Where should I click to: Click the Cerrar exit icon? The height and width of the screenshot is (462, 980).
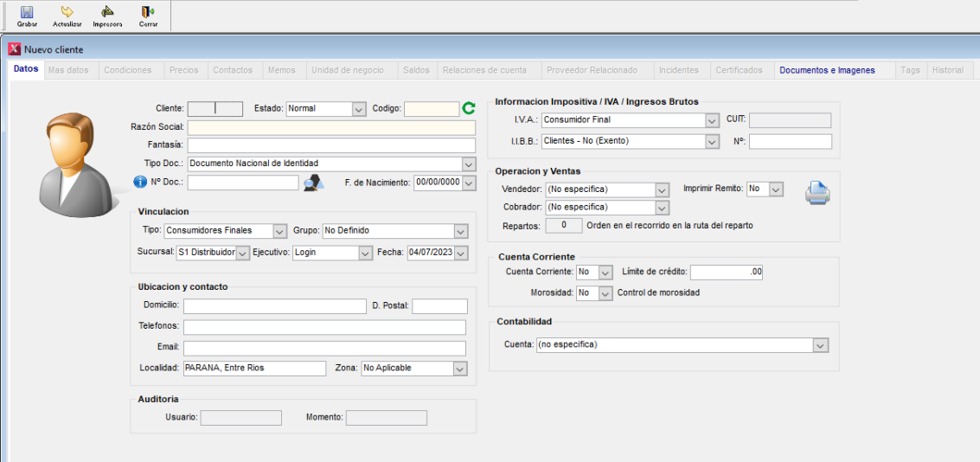tap(148, 13)
